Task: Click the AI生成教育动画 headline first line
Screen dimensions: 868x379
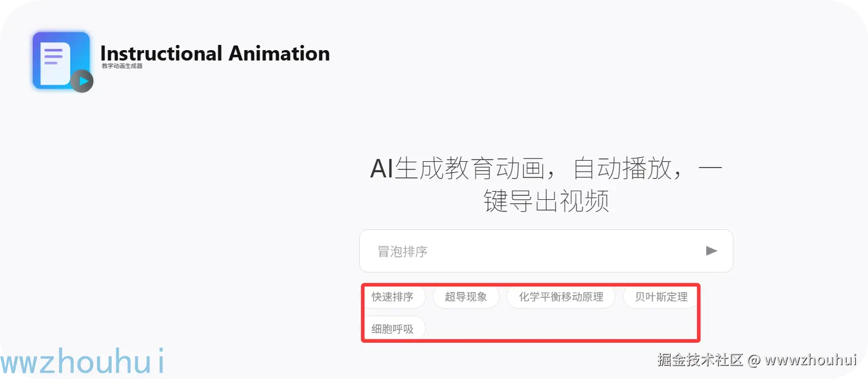Action: coord(545,169)
